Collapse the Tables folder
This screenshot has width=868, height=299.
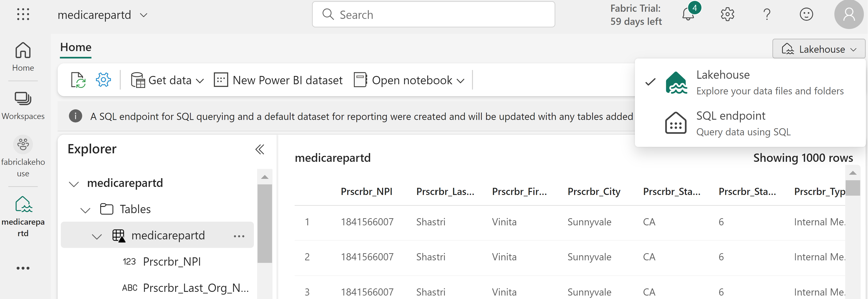pyautogui.click(x=85, y=210)
